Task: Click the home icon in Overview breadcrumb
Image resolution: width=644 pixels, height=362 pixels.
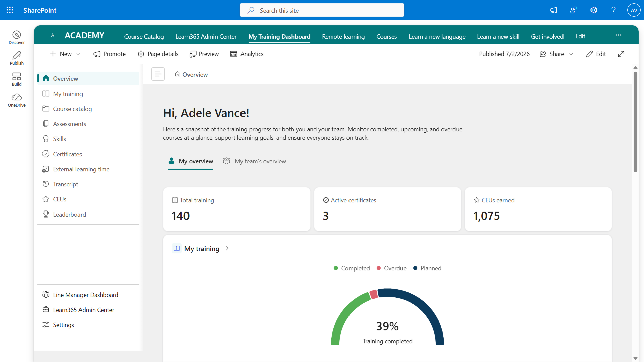Action: (178, 74)
